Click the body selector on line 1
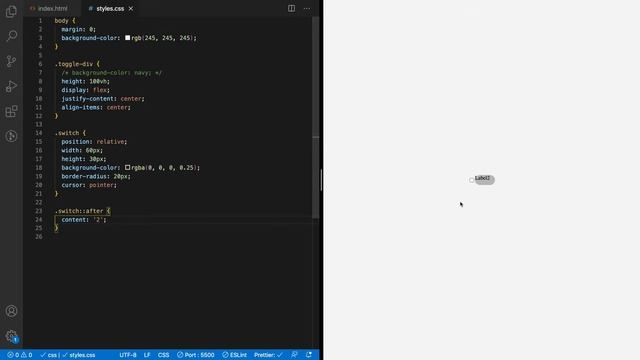Viewport: 640px width, 360px height. tap(62, 21)
